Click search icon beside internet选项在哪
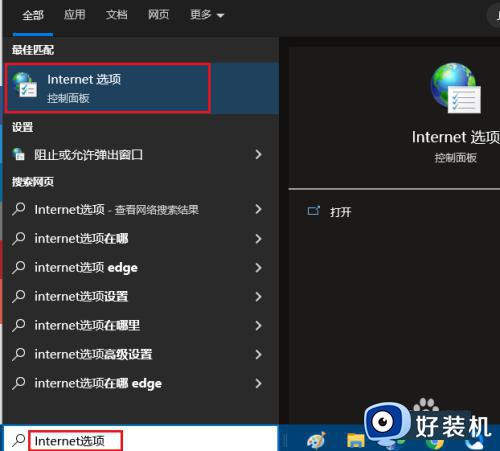This screenshot has height=451, width=500. (x=19, y=238)
